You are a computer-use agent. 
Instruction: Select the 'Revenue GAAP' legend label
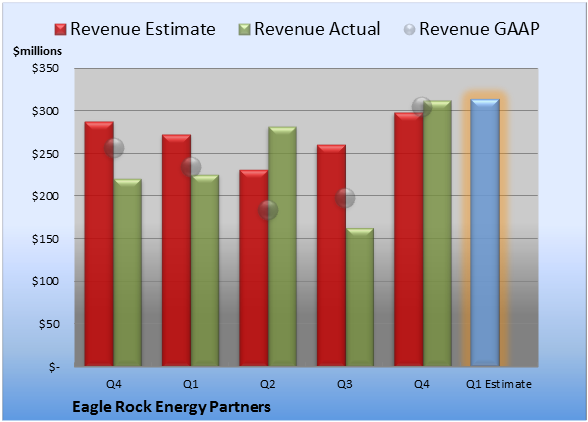[x=479, y=29]
